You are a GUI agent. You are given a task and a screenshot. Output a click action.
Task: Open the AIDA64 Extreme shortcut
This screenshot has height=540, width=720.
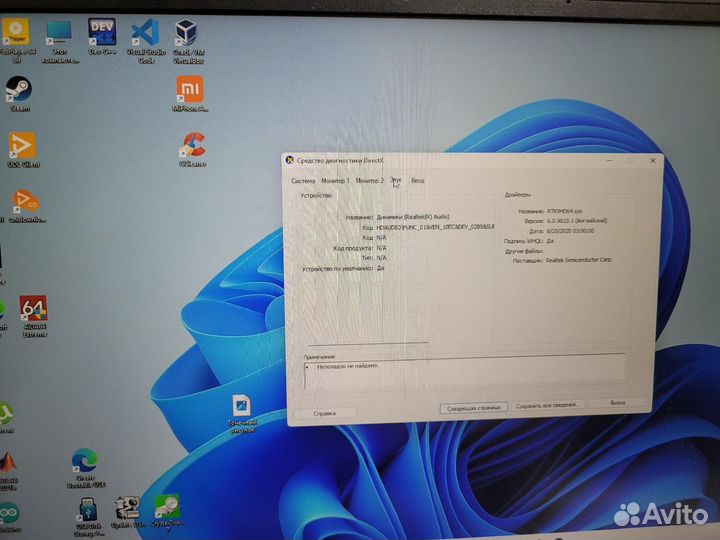pyautogui.click(x=33, y=311)
